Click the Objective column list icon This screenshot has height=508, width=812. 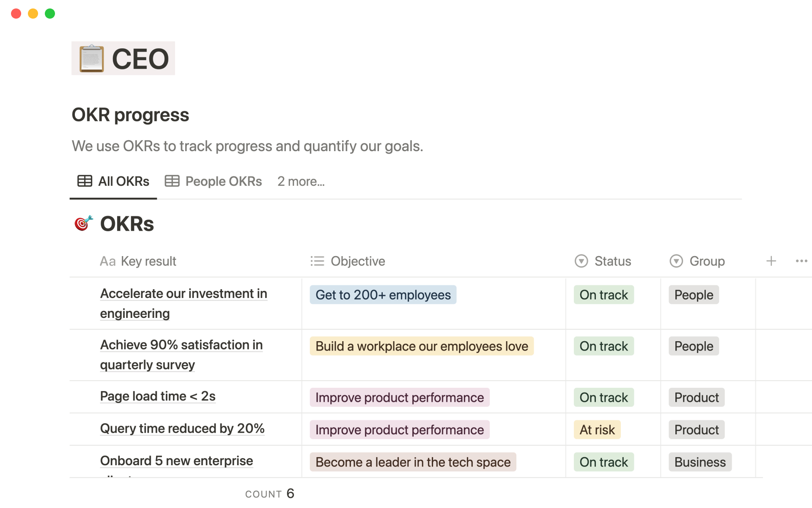point(317,261)
